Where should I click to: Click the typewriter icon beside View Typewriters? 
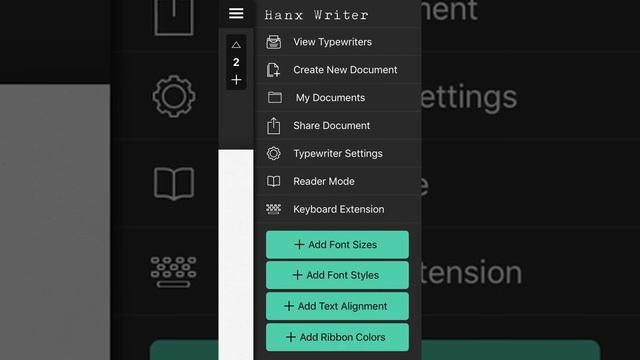pos(273,42)
